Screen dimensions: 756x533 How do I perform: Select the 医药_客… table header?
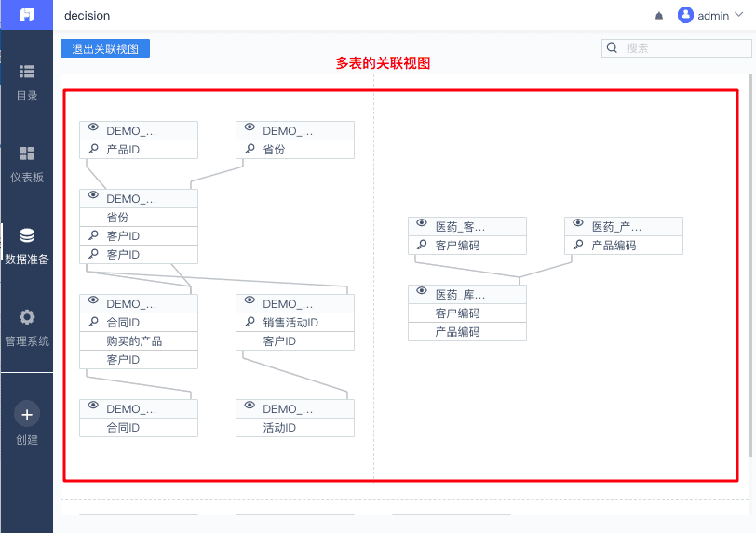(x=467, y=226)
